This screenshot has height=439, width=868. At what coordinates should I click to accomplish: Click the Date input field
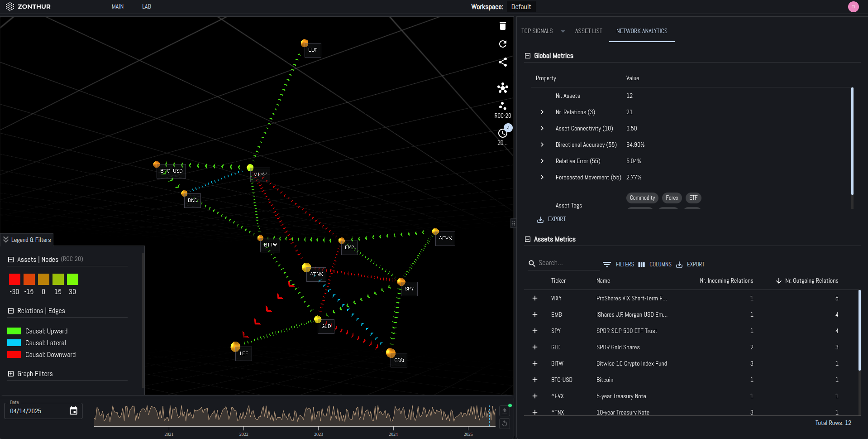(43, 411)
